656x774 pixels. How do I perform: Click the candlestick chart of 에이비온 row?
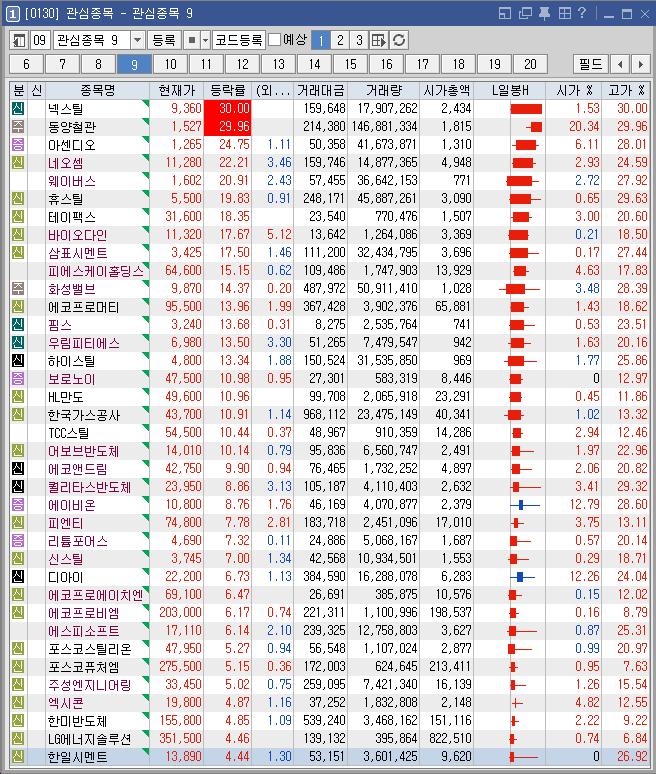tap(524, 504)
